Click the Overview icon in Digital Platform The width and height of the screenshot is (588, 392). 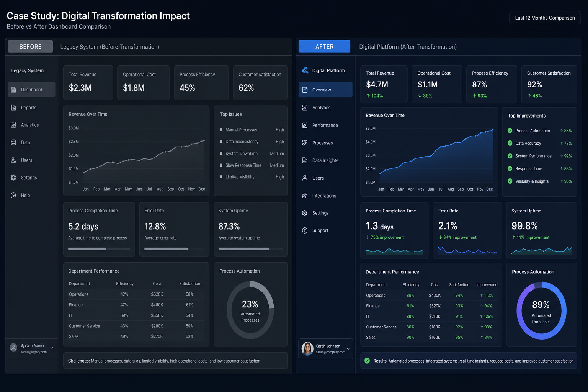point(305,90)
